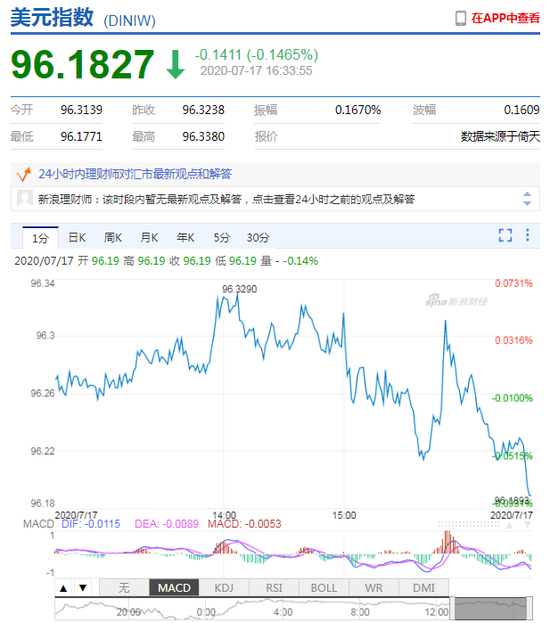The height and width of the screenshot is (623, 550).
Task: Click the up arrow in advisor news ticker
Action: (x=527, y=194)
